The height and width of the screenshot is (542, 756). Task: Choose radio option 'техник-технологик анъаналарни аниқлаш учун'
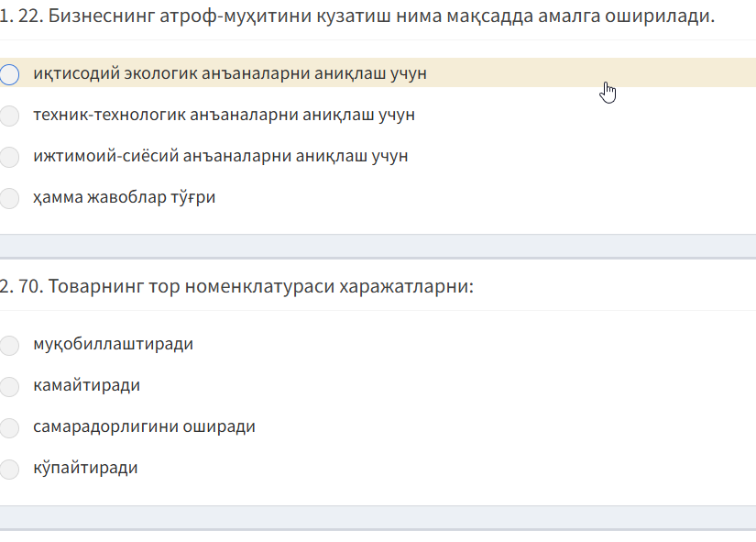tap(9, 116)
